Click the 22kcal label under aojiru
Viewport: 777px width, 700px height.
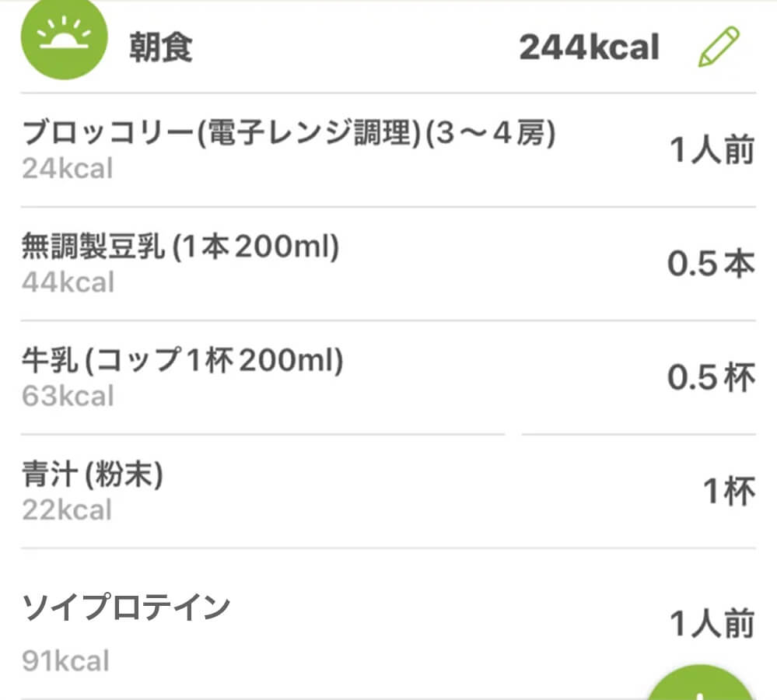point(67,510)
